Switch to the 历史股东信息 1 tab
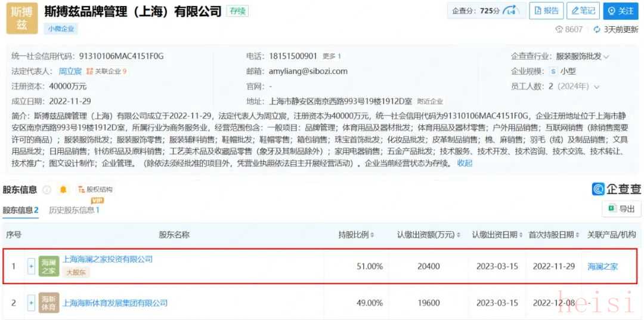The height and width of the screenshot is (320, 644). [x=75, y=210]
